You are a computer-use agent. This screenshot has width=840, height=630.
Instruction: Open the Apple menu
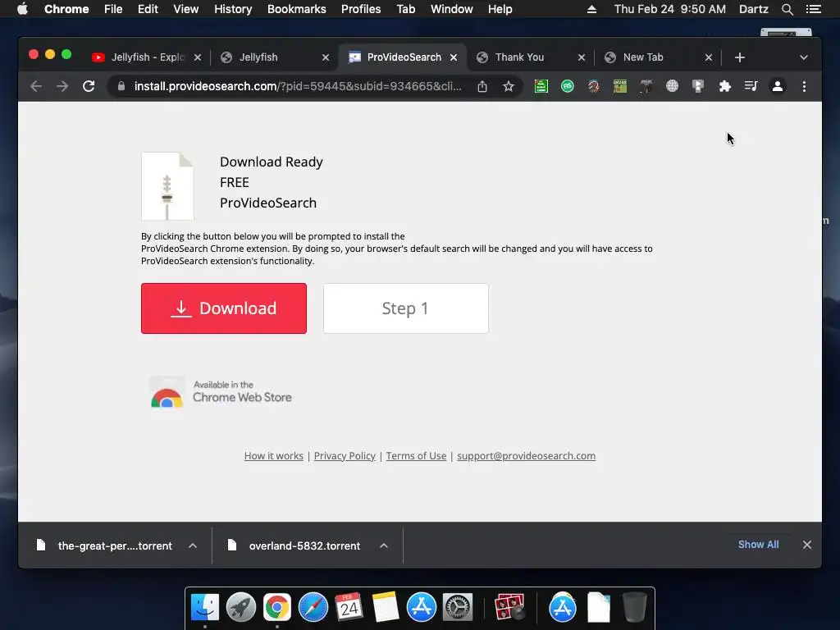pos(22,9)
